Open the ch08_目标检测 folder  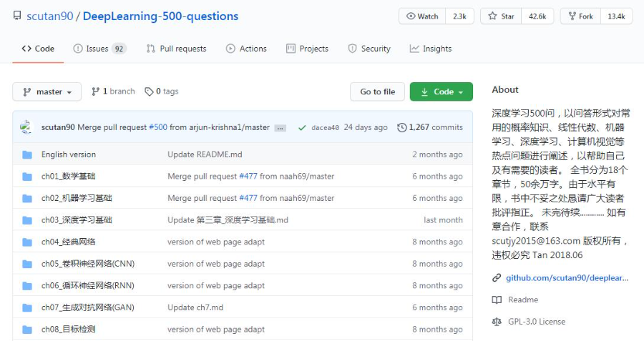tap(68, 329)
